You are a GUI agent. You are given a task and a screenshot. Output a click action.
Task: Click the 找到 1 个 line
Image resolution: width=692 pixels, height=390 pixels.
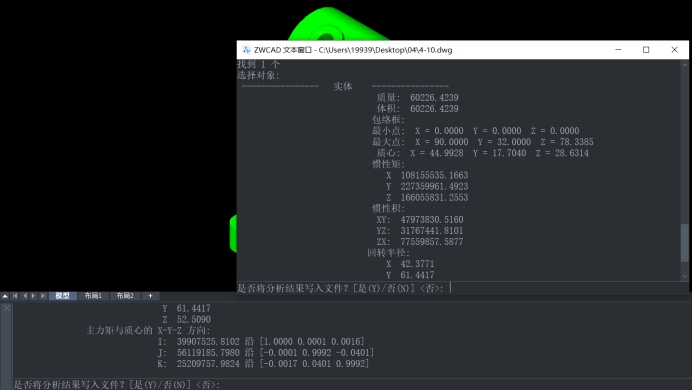coord(259,64)
